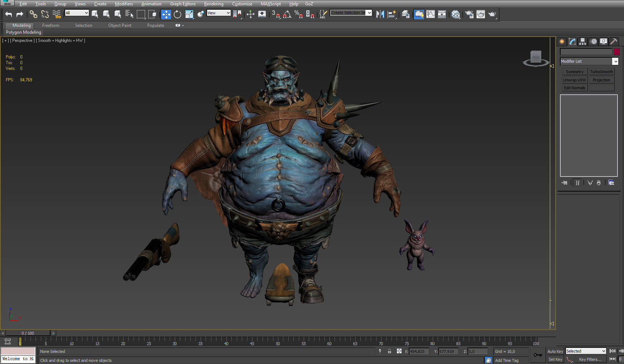Activate the Unlink Selection tool

[45, 14]
